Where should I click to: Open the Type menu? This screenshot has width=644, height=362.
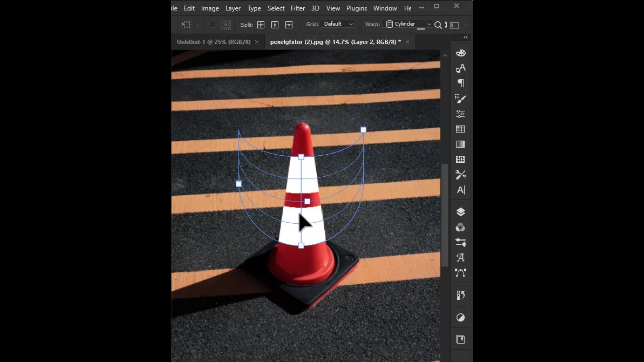click(x=254, y=8)
